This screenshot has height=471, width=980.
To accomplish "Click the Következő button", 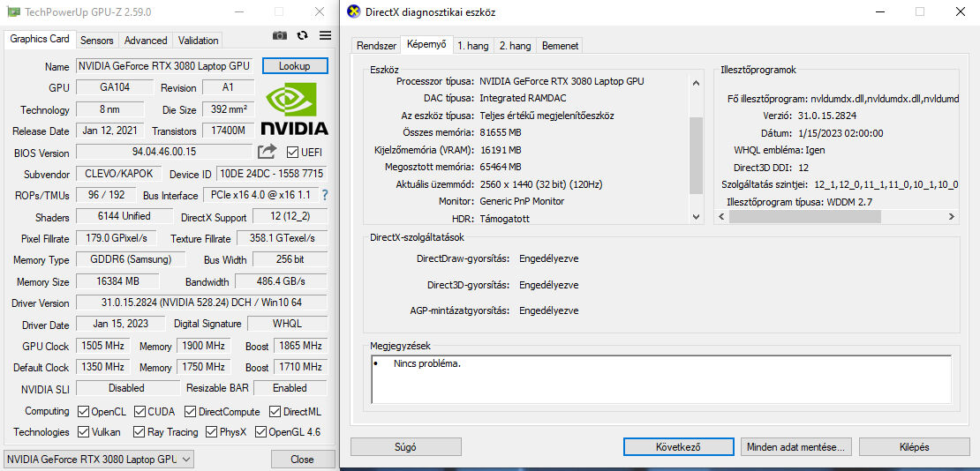I will click(x=678, y=446).
